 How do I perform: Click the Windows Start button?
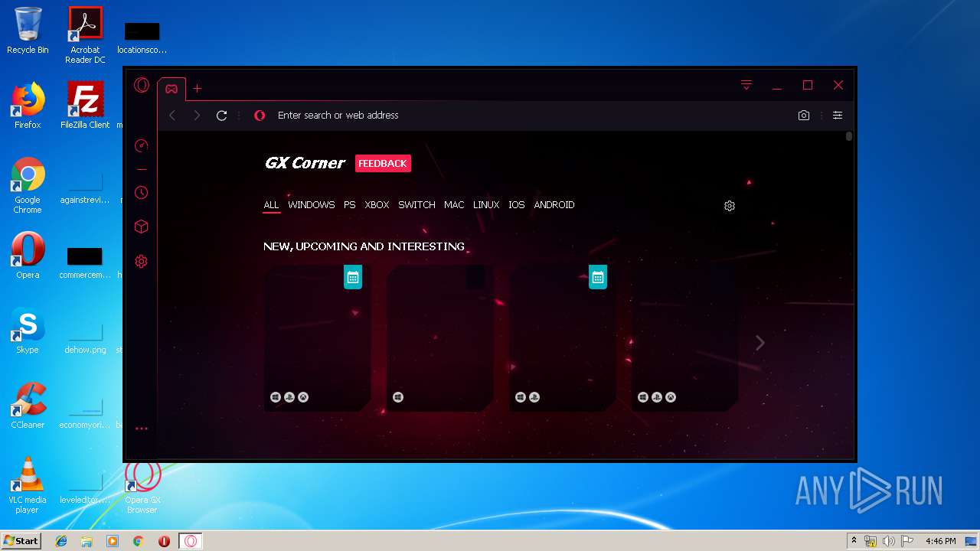tap(21, 541)
